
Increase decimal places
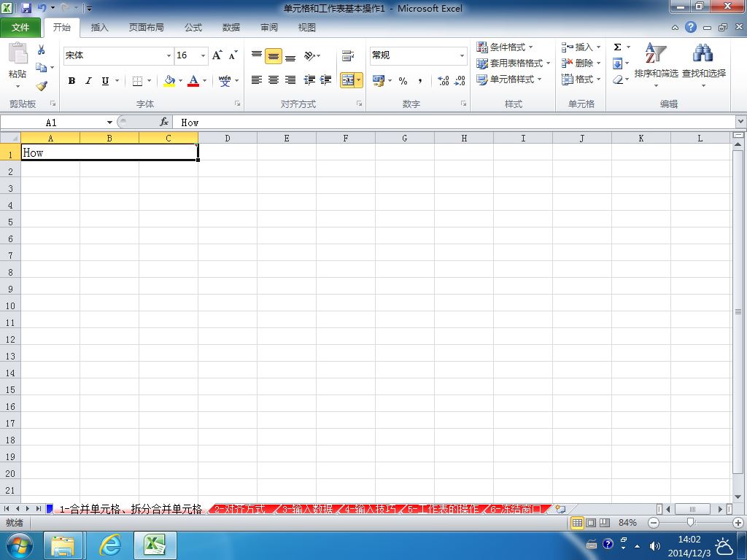click(x=443, y=81)
